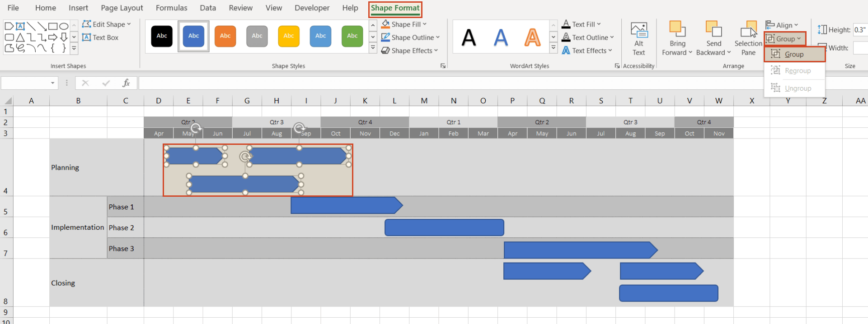Pick the green Abc shape style
The image size is (868, 324).
pyautogui.click(x=352, y=36)
